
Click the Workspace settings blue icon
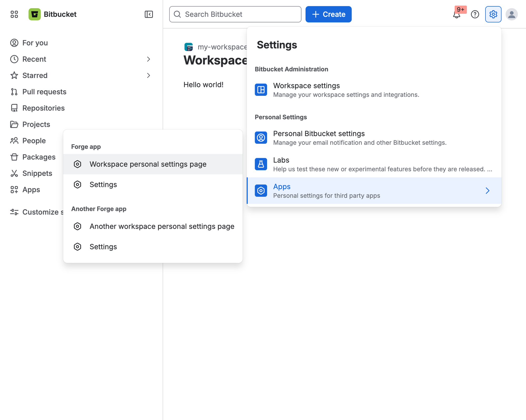click(261, 90)
